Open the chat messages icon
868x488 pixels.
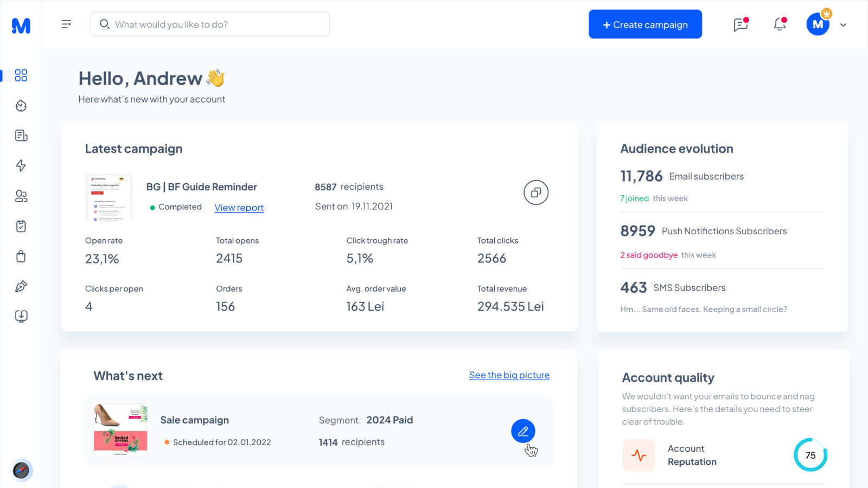741,24
